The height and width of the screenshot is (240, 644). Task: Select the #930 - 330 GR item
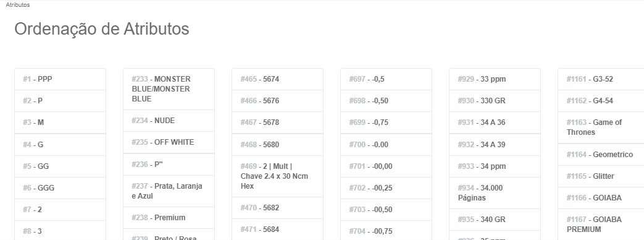(495, 100)
